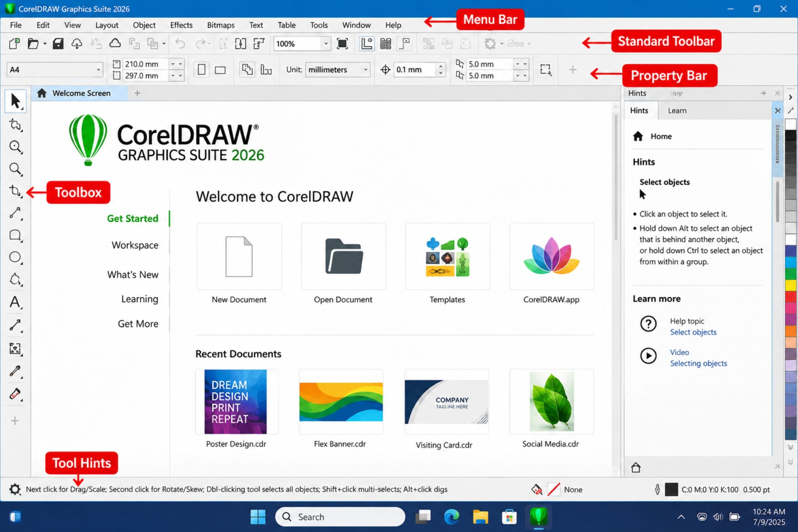Toggle Show rulers button
Image resolution: width=798 pixels, height=532 pixels.
tap(367, 43)
